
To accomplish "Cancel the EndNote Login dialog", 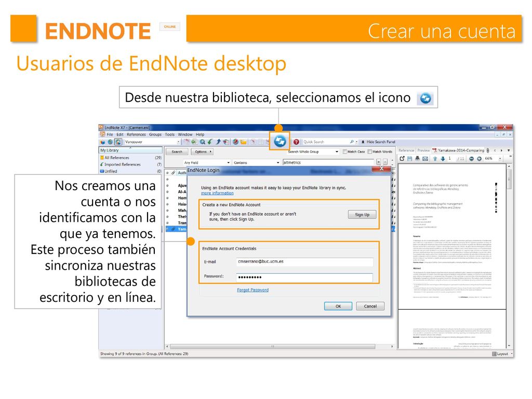I will point(370,306).
